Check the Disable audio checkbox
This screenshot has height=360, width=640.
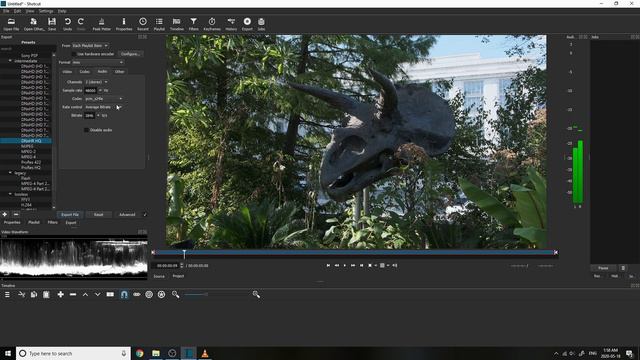[86, 130]
